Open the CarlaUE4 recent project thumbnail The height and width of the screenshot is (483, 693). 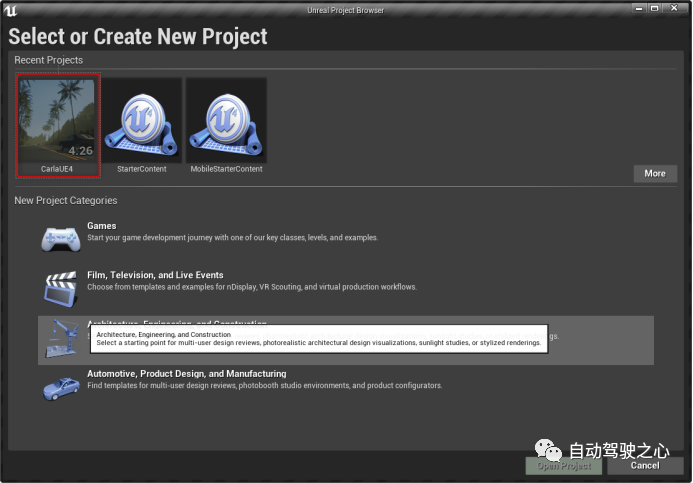[57, 121]
